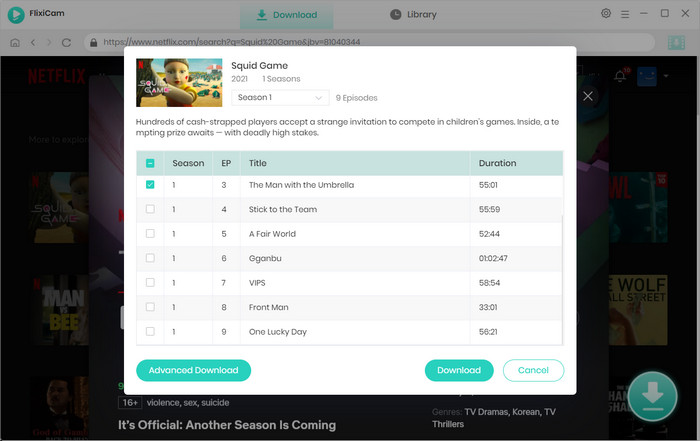Open the hamburger menu icon
Viewport: 700px width, 441px height.
point(625,14)
